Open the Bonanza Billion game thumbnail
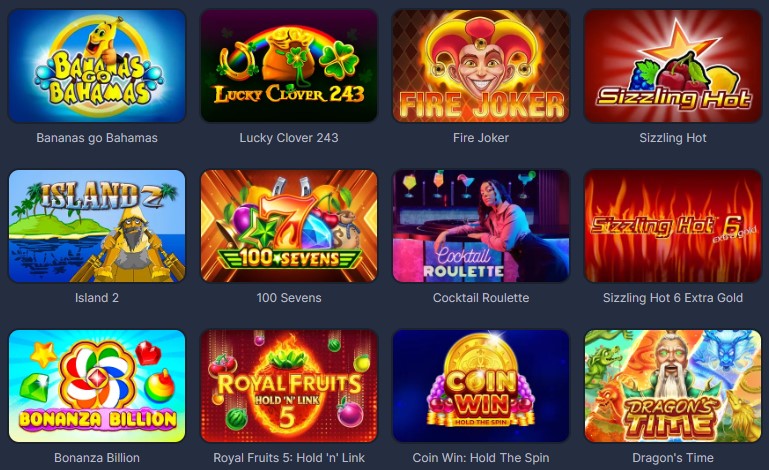The image size is (769, 470). (97, 386)
